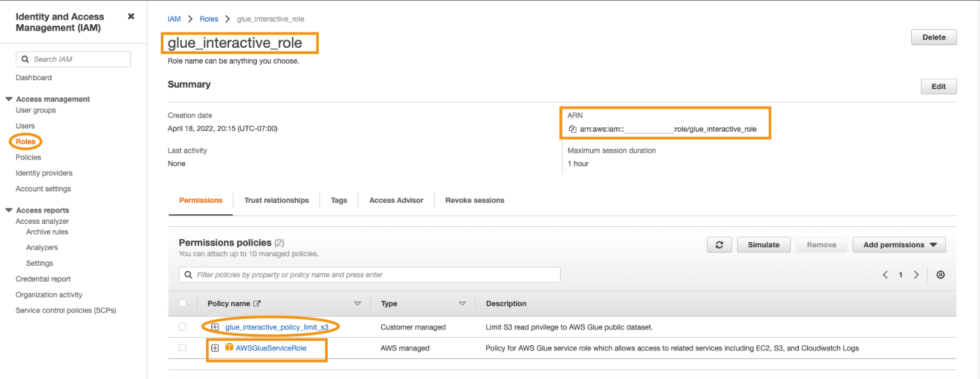
Task: Collapse the Access management section
Action: pyautogui.click(x=9, y=99)
